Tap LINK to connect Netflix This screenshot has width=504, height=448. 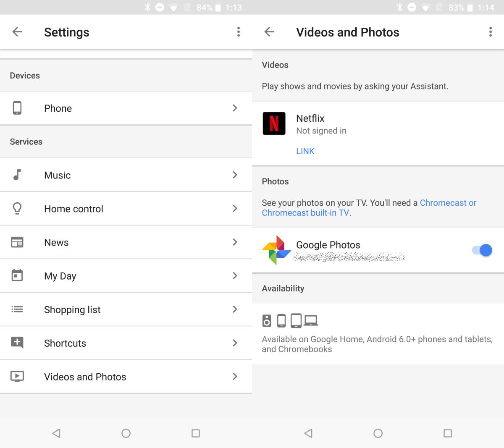(x=305, y=151)
